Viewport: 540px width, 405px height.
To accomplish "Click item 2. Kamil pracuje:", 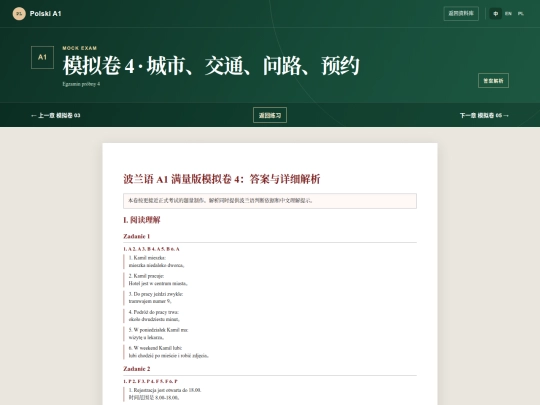I will point(146,276).
